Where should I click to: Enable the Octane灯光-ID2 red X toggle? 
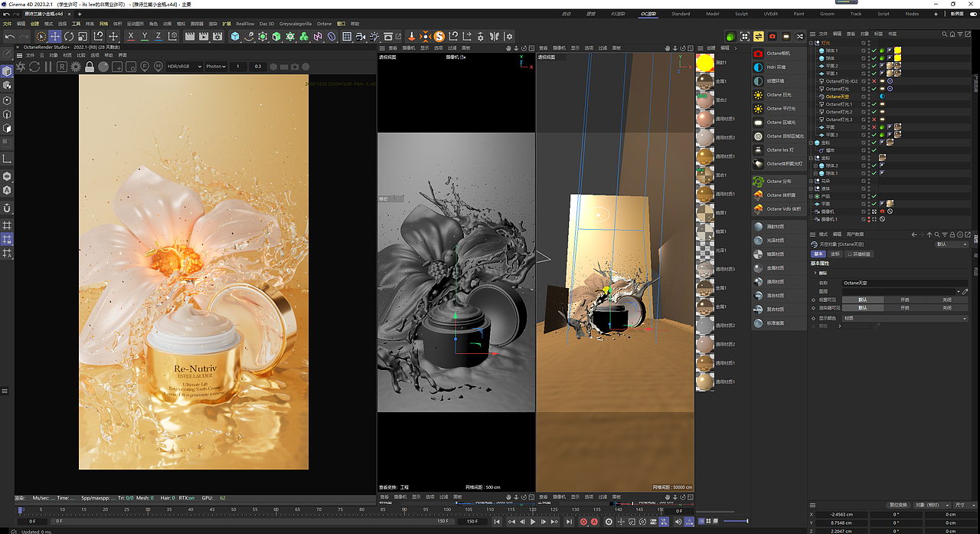click(x=874, y=81)
